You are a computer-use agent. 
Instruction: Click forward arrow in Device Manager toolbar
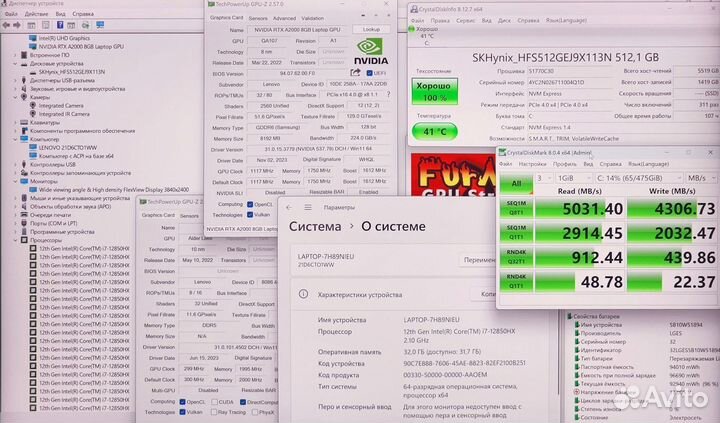coord(17,25)
